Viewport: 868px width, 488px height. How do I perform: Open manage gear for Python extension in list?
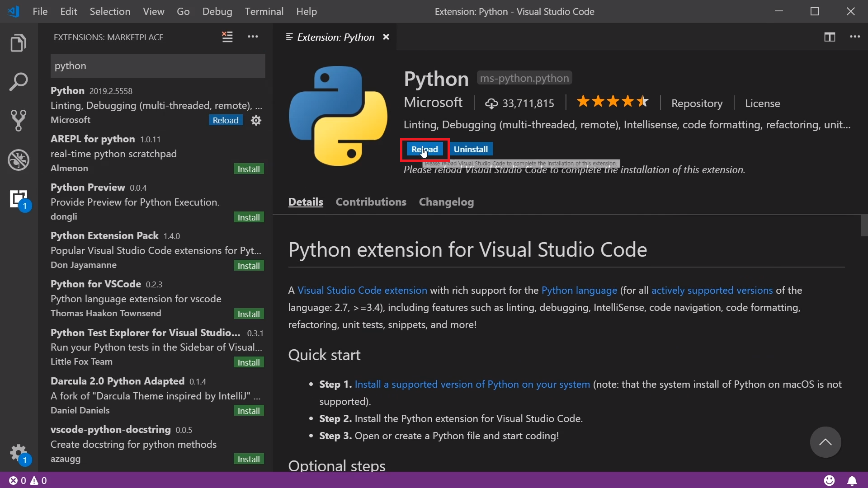256,120
